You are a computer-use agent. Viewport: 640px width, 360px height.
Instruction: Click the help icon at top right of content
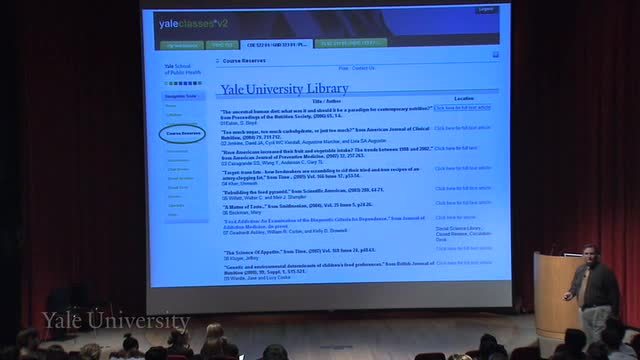pyautogui.click(x=496, y=55)
